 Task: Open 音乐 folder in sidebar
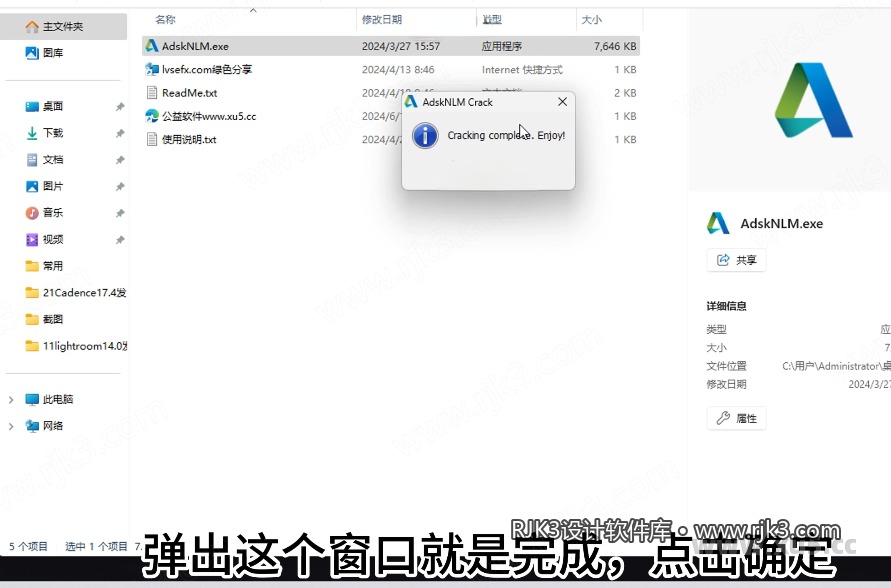click(x=52, y=212)
